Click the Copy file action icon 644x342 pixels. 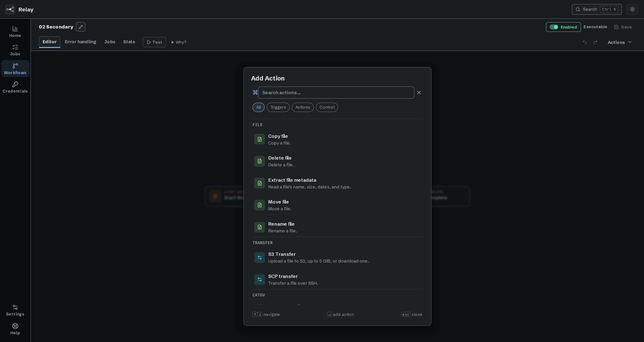pos(260,139)
